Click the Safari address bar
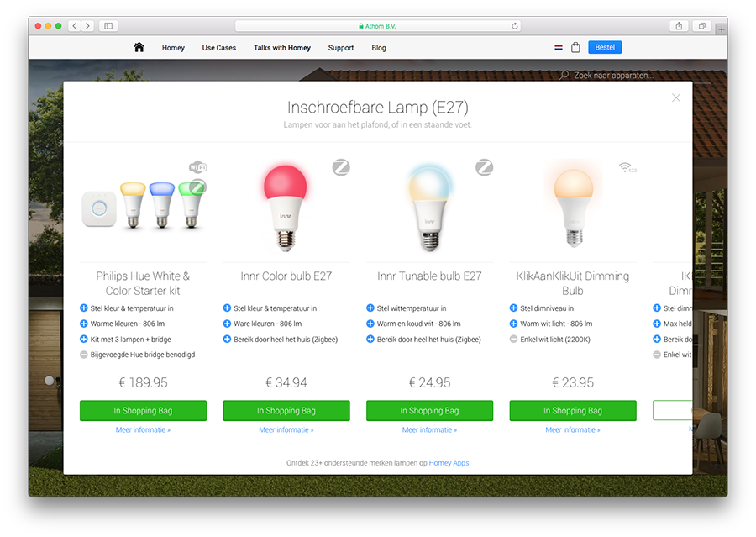Image resolution: width=756 pixels, height=537 pixels. point(377,26)
